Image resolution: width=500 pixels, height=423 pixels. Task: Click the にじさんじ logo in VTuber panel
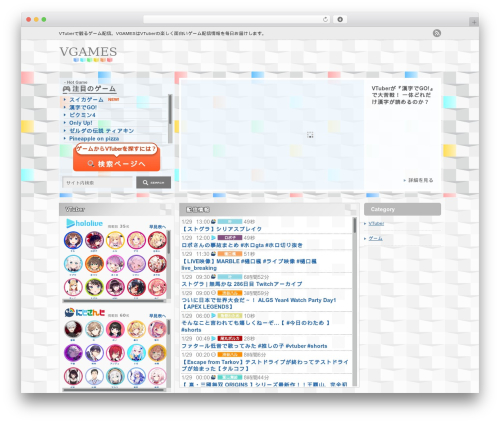[85, 312]
